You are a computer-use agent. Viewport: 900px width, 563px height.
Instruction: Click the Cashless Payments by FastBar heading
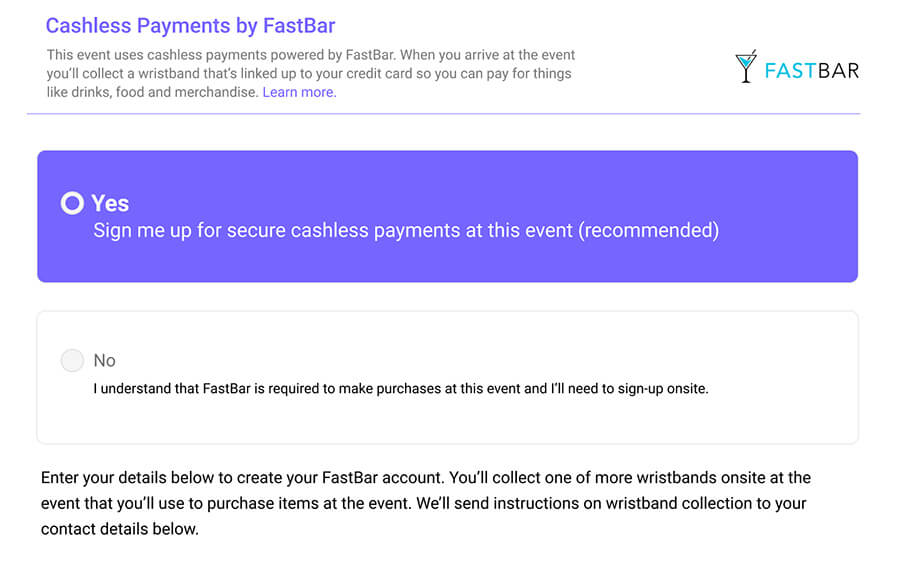click(x=190, y=26)
